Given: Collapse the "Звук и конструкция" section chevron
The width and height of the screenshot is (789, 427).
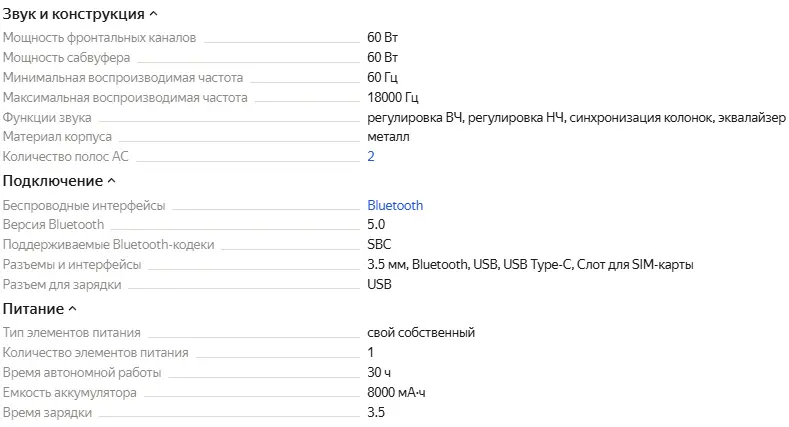Looking at the screenshot, I should [153, 14].
